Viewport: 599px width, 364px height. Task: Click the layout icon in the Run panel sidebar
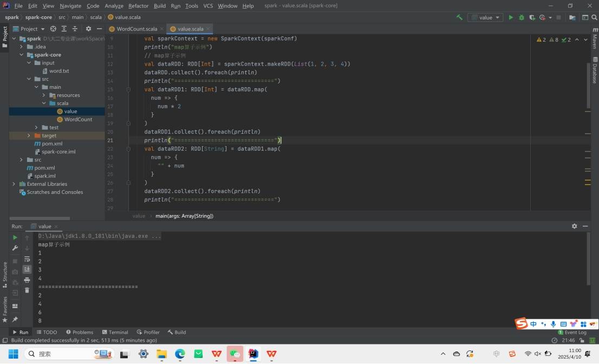[x=15, y=306]
